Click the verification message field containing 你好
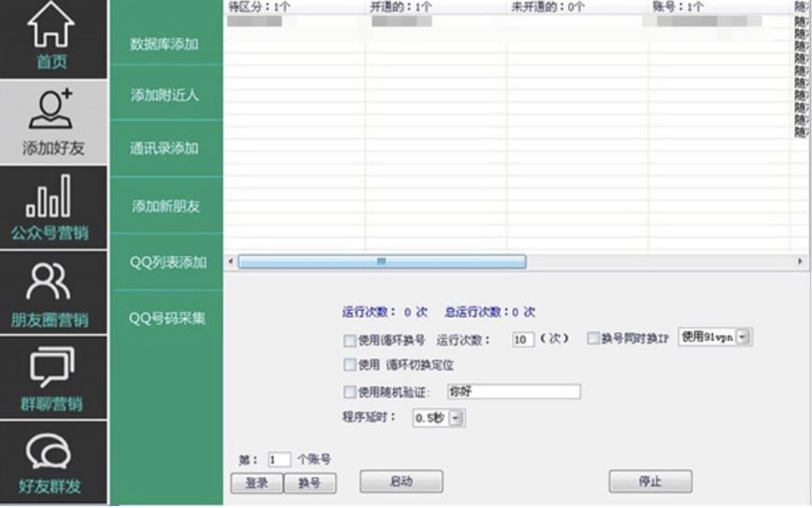812x508 pixels. (513, 391)
